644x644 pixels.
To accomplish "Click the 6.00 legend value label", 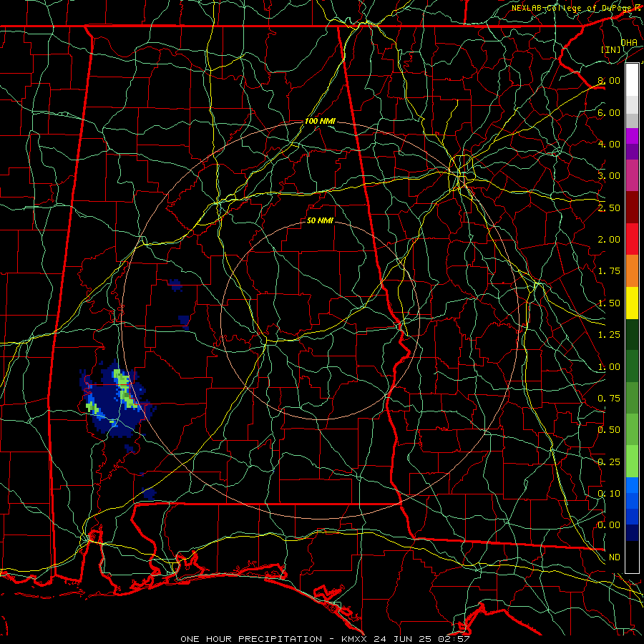I will [x=609, y=112].
